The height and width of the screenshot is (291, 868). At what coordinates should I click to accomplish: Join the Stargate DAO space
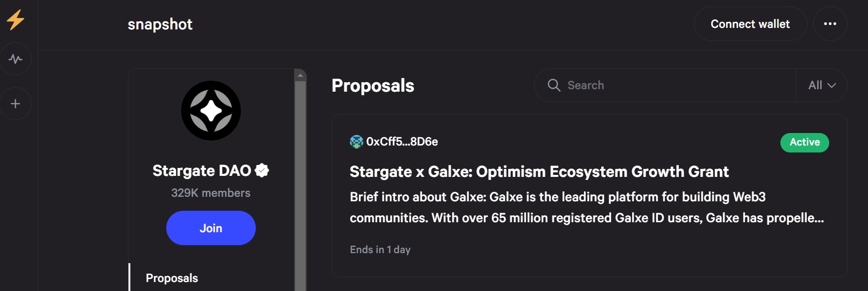tap(211, 228)
